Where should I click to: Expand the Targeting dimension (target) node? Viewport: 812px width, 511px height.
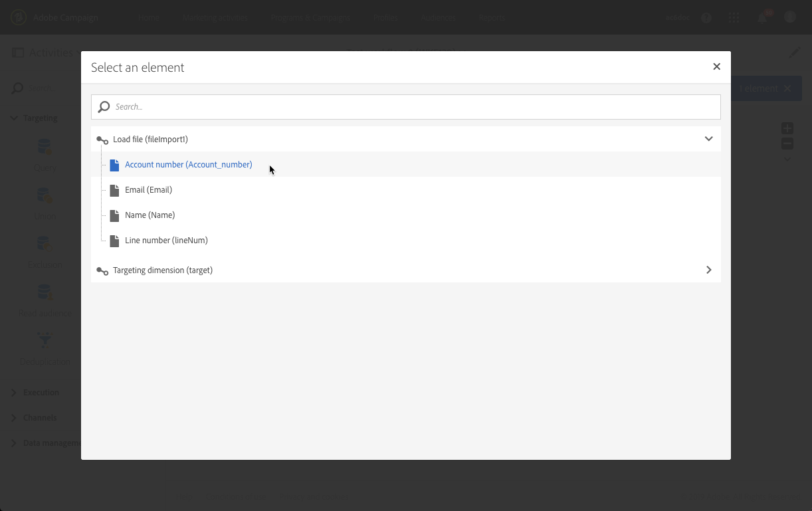[x=708, y=270]
